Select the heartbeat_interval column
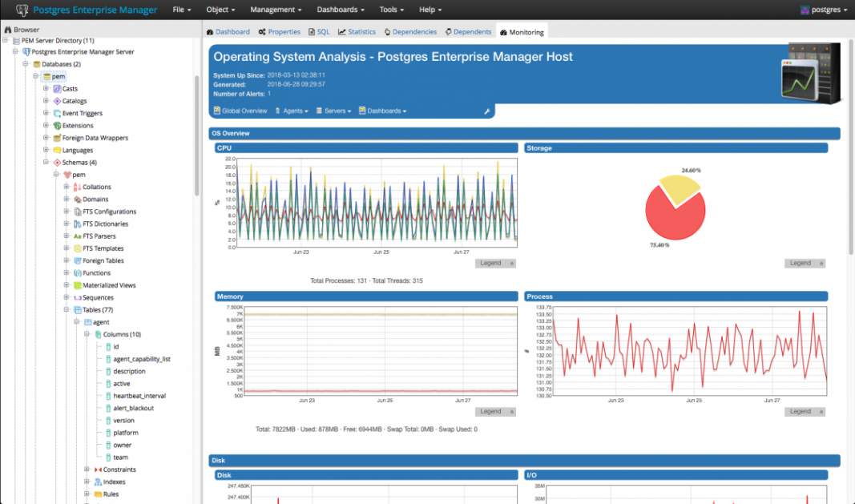The width and height of the screenshot is (855, 504). (x=139, y=396)
